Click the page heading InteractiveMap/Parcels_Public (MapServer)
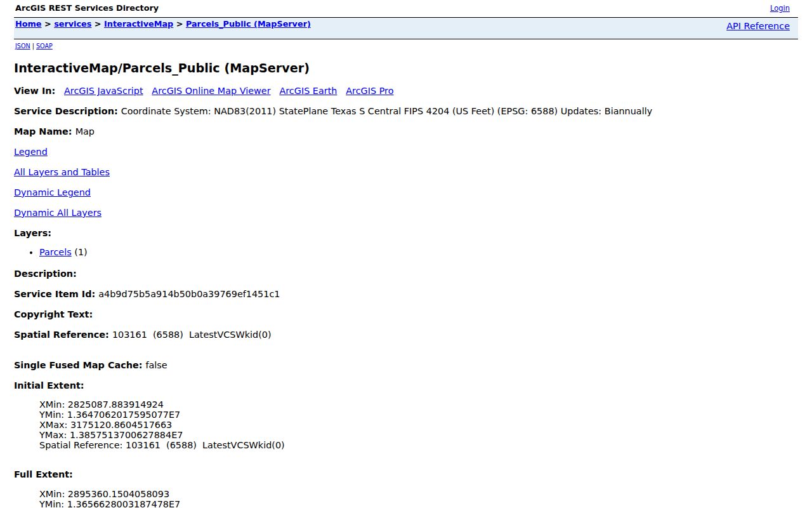Viewport: 812px width, 508px height. pyautogui.click(x=162, y=68)
